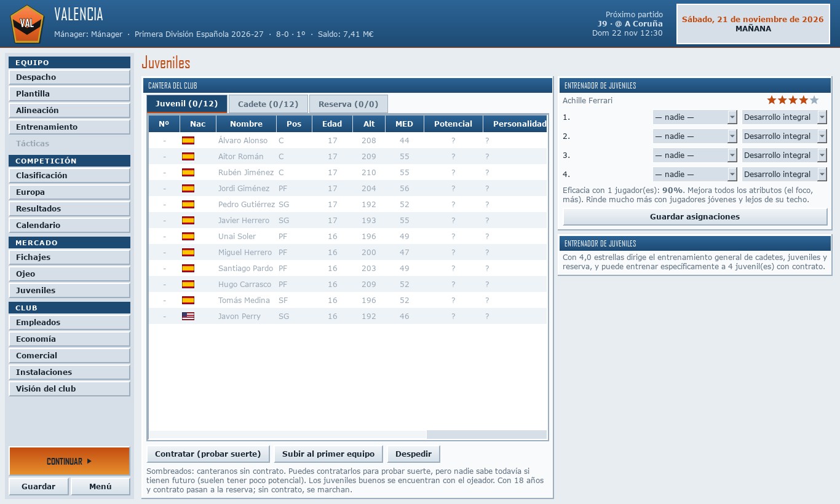This screenshot has height=504, width=840.
Task: Click the date panel Sábado, 21 de noviembre
Action: 753,24
